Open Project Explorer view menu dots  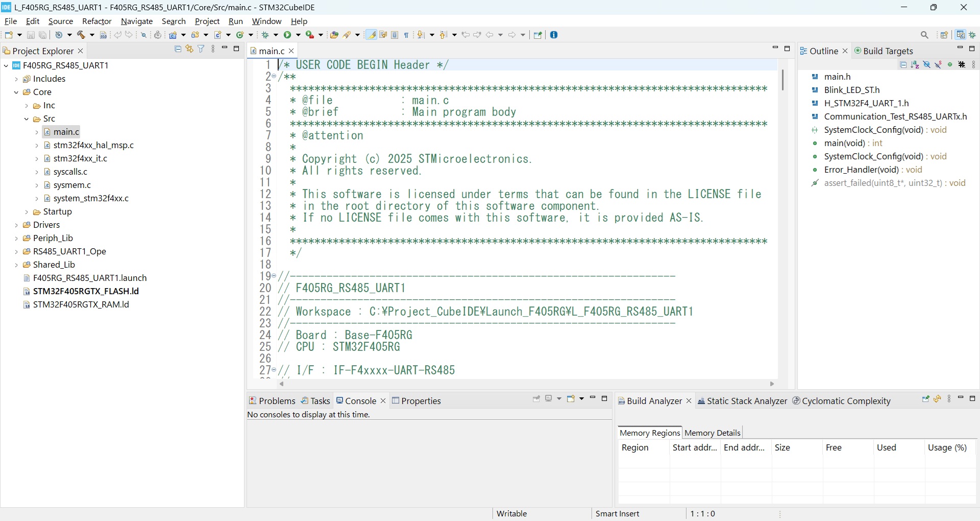tap(213, 49)
